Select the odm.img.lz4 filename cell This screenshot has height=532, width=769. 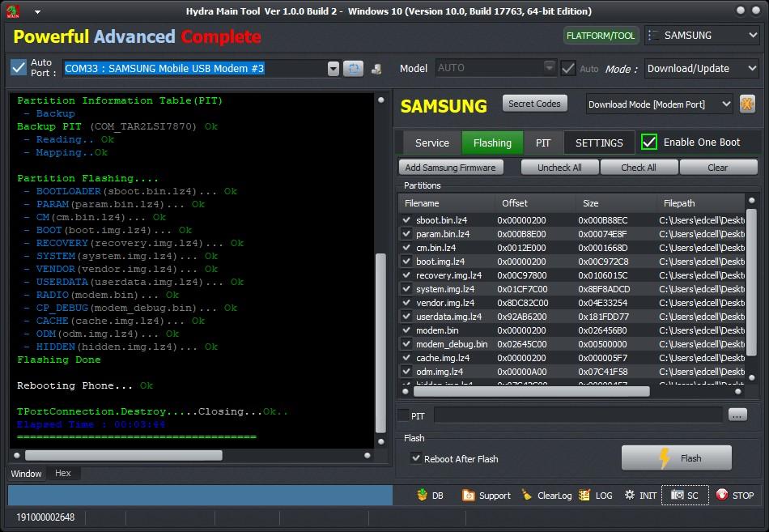440,372
